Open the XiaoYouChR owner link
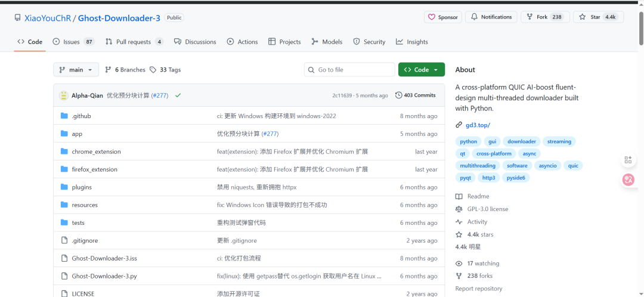The image size is (644, 297). (48, 18)
